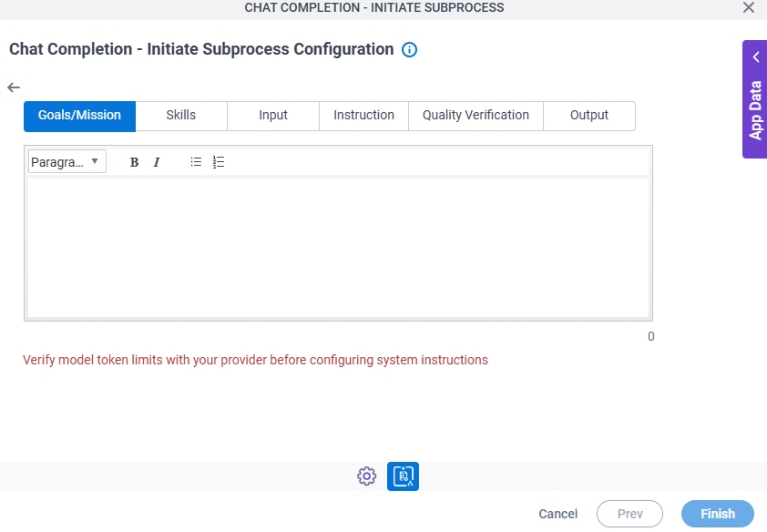Click Cancel to discard changes
The image size is (767, 532).
(x=558, y=514)
